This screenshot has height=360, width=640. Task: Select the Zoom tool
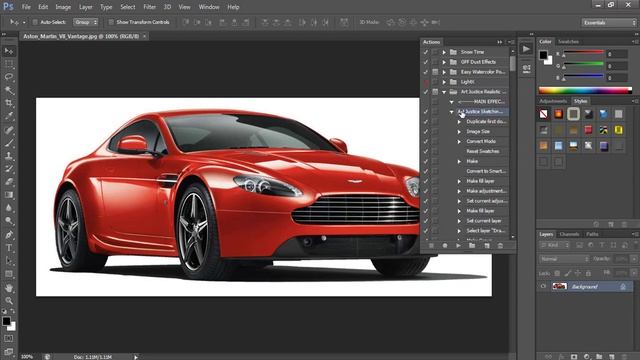pyautogui.click(x=9, y=301)
